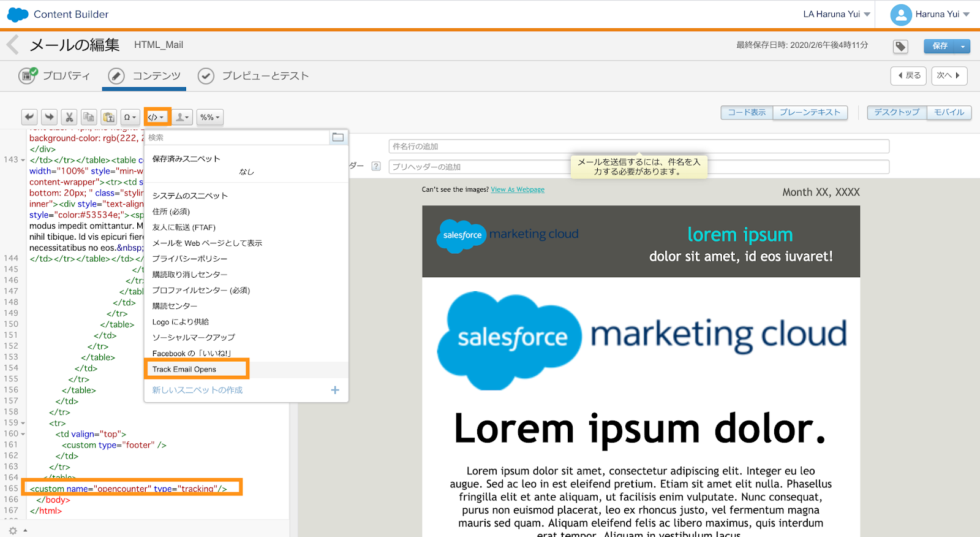The image size is (980, 537).
Task: Click the 件名行の追加 subject field
Action: [639, 147]
